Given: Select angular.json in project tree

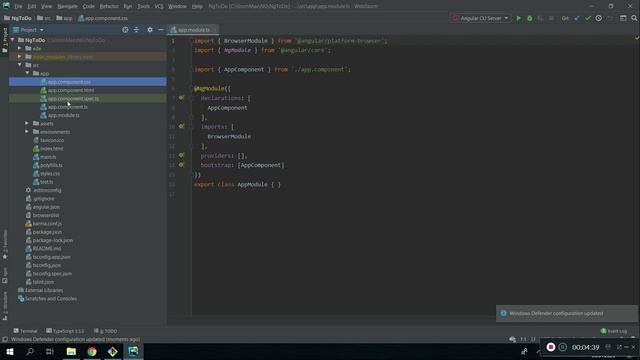Looking at the screenshot, I should [x=46, y=207].
